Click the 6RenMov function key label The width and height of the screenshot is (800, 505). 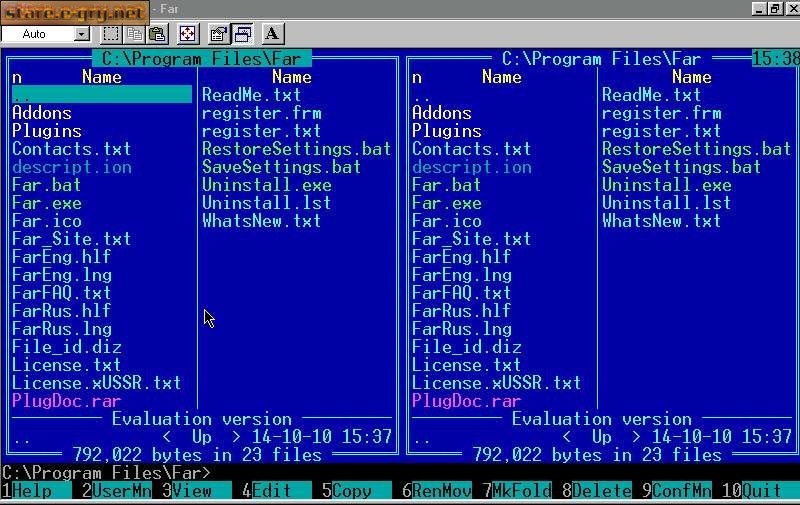click(437, 491)
